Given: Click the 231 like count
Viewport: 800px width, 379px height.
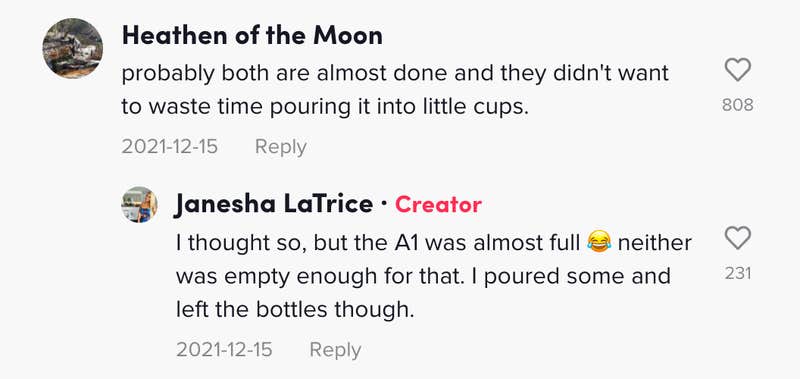Looking at the screenshot, I should [x=738, y=273].
